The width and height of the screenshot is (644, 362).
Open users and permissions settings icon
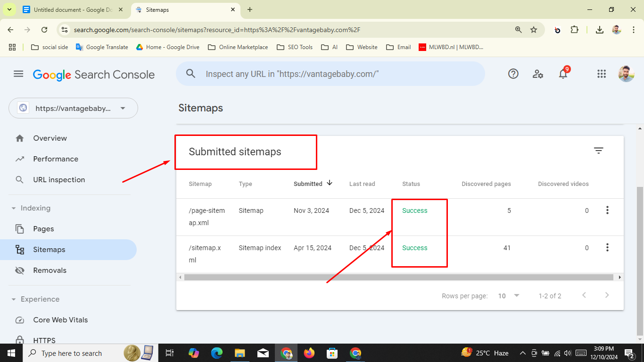coord(538,74)
